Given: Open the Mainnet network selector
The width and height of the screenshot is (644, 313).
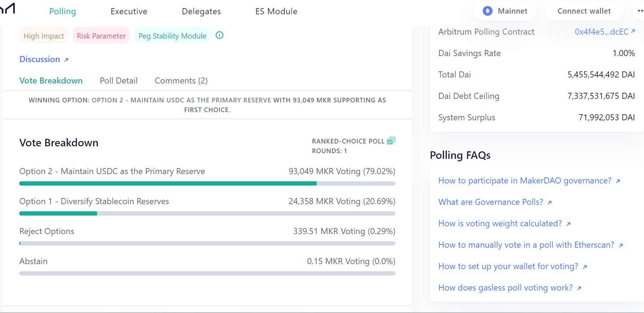Looking at the screenshot, I should click(505, 11).
